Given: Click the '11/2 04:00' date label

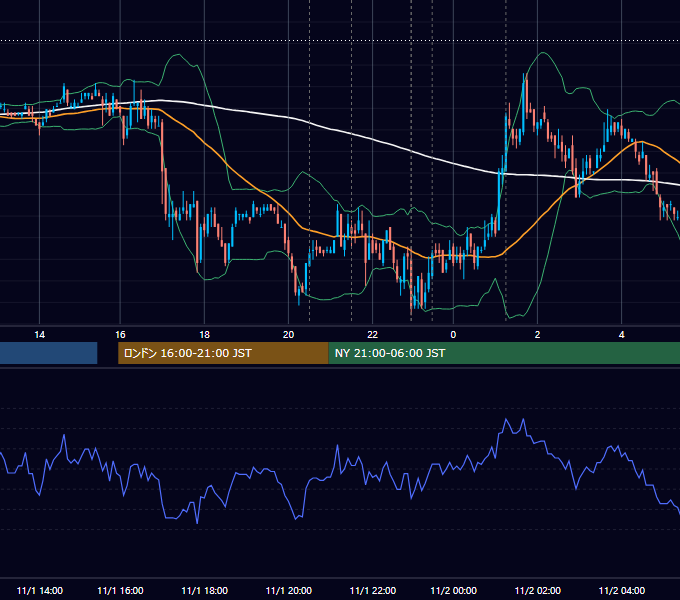Looking at the screenshot, I should pos(621,590).
